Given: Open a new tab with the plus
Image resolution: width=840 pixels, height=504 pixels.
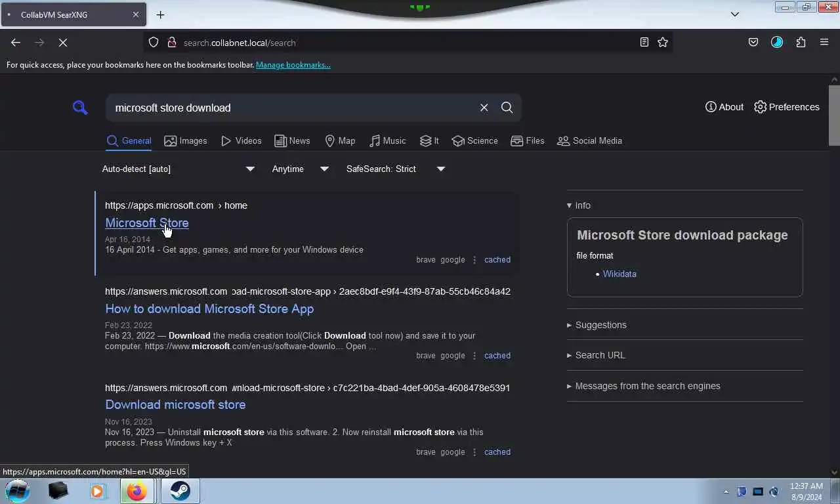Looking at the screenshot, I should tap(160, 14).
